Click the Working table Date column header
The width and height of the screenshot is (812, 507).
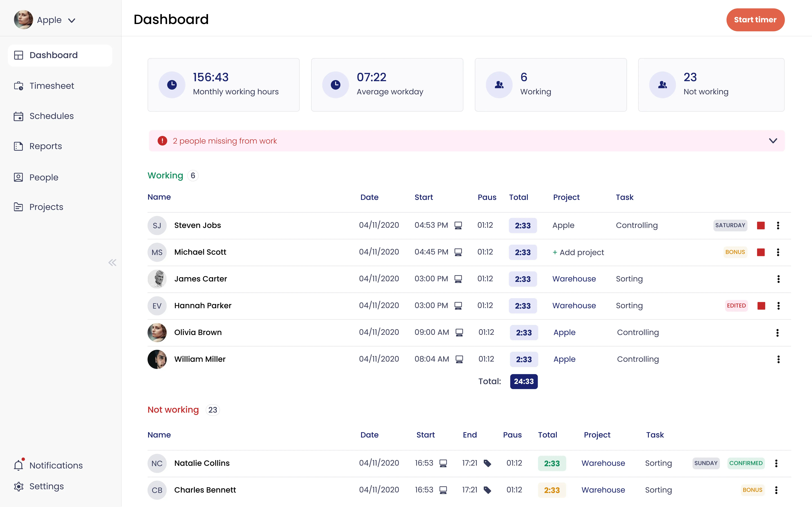369,197
